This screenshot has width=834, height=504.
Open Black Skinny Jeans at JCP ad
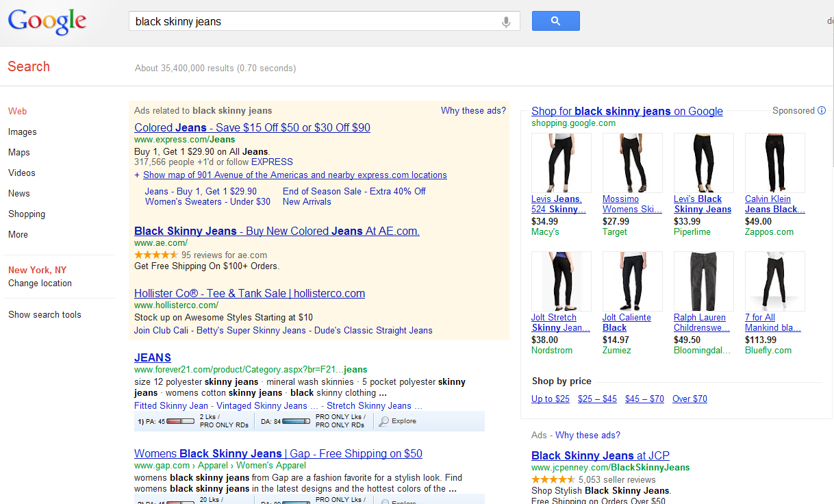click(601, 455)
